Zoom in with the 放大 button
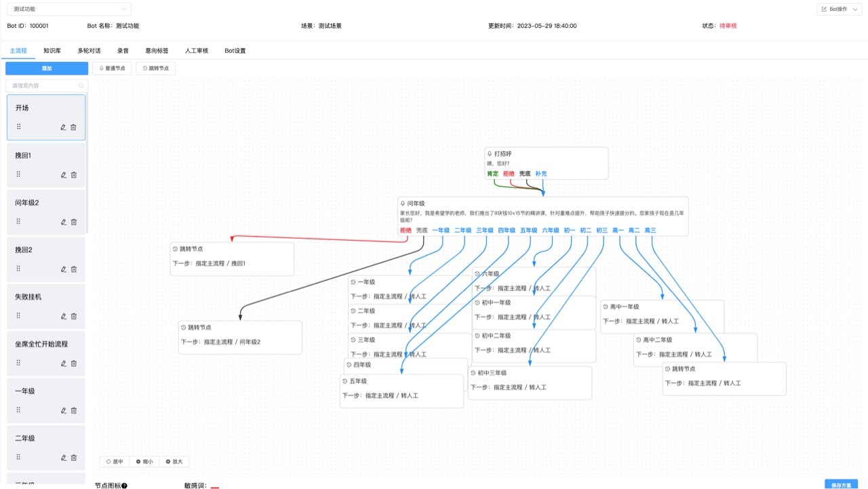Image resolution: width=868 pixels, height=489 pixels. coord(174,462)
